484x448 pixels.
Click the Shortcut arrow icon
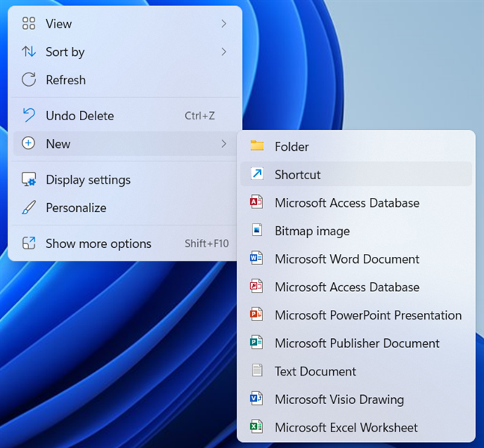pyautogui.click(x=257, y=174)
